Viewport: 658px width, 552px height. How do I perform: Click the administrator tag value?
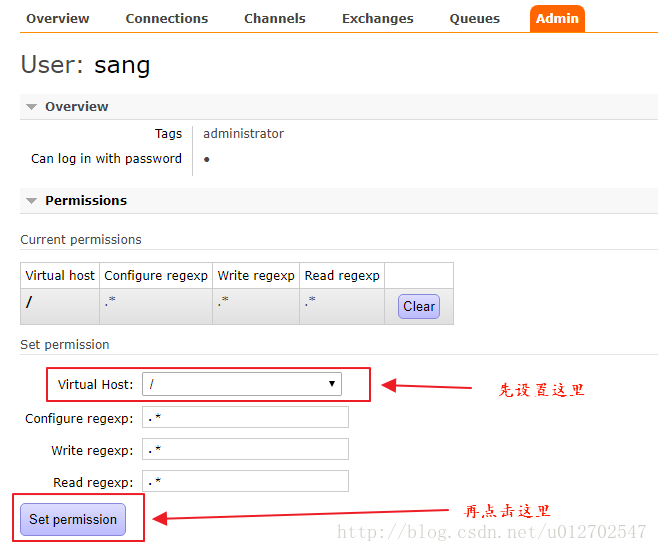click(243, 134)
